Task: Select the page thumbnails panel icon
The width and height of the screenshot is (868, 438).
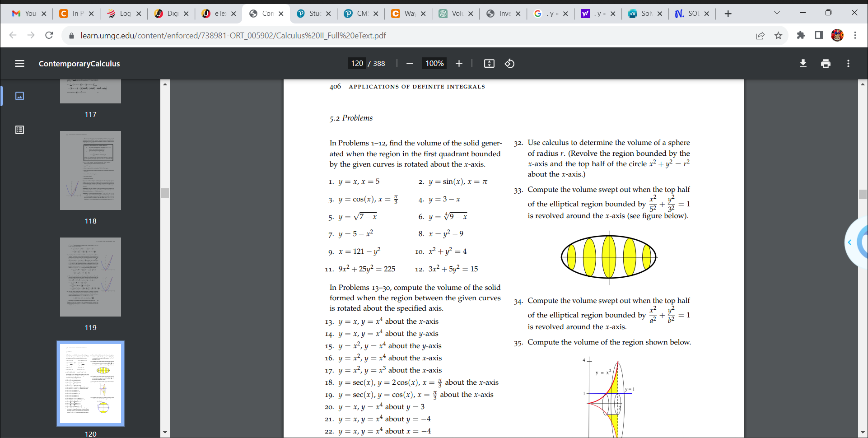Action: tap(19, 96)
